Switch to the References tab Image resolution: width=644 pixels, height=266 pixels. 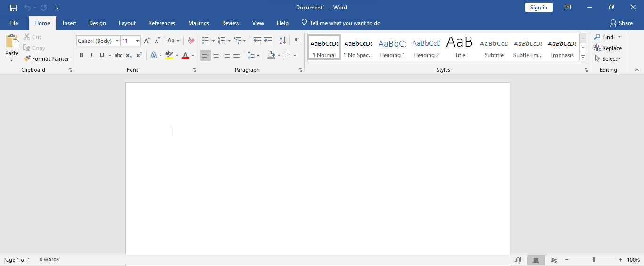[x=162, y=23]
